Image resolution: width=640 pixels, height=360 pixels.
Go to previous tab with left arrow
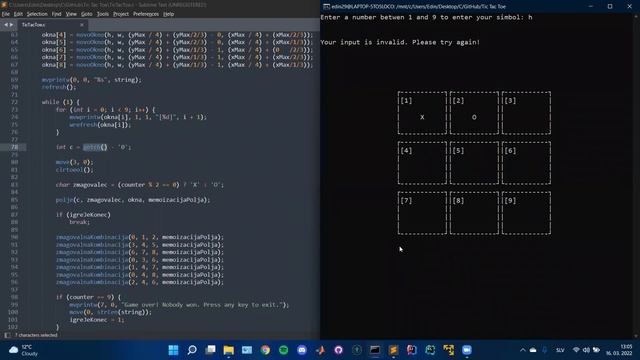click(6, 25)
